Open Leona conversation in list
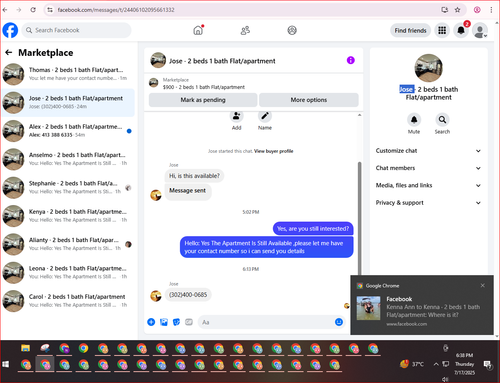This screenshot has height=383, width=500. 68,272
